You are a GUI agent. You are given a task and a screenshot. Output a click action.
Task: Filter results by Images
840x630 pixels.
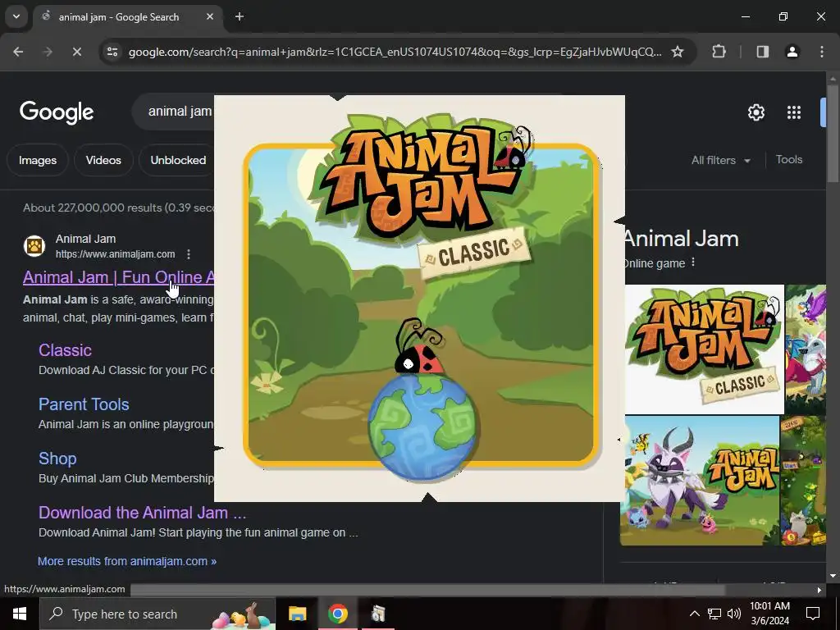coord(38,160)
